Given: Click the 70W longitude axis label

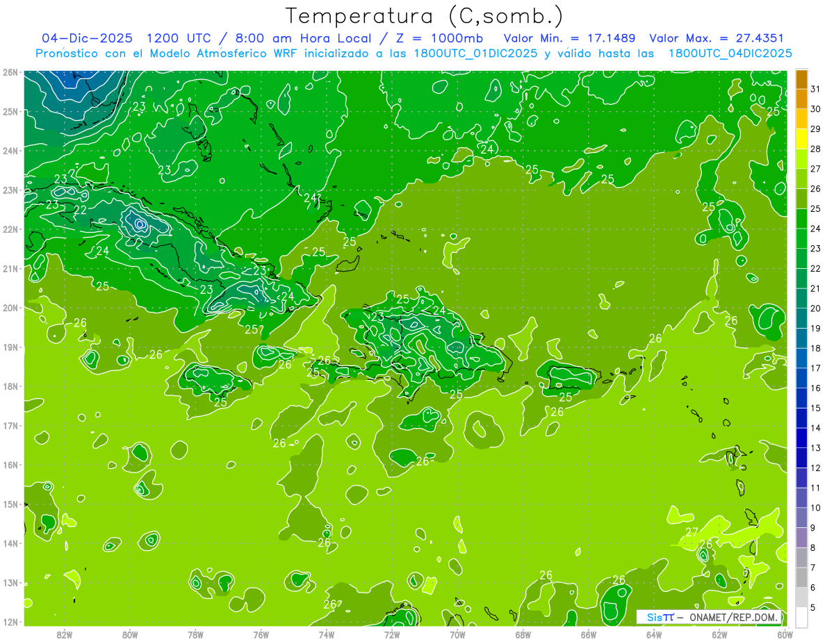Looking at the screenshot, I should pyautogui.click(x=457, y=634).
